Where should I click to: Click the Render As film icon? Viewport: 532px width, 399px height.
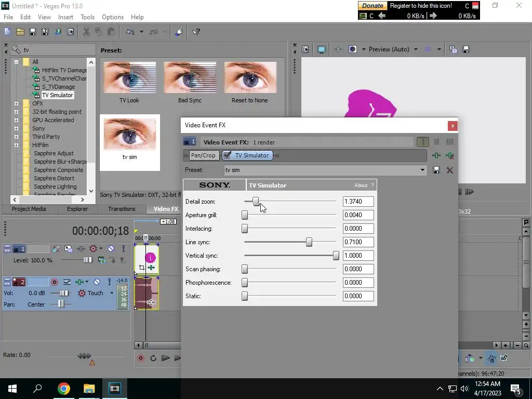(x=58, y=32)
